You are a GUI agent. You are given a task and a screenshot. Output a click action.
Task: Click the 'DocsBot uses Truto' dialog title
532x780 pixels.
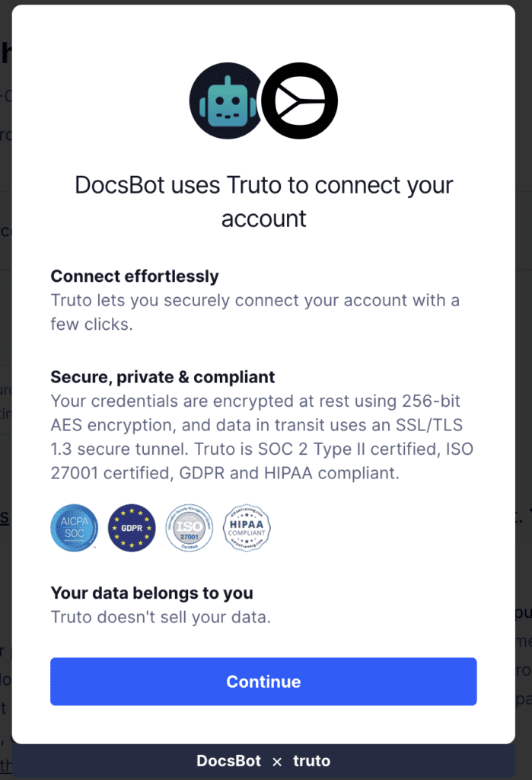[x=263, y=202]
